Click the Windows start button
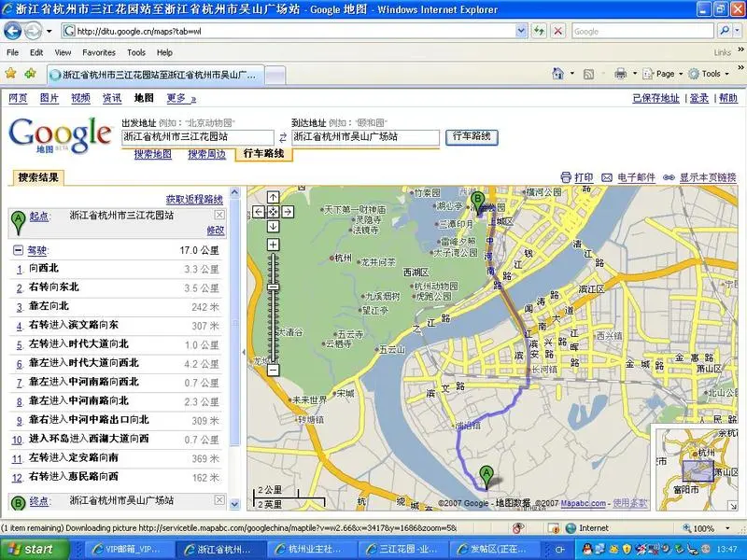This screenshot has width=747, height=560. click(33, 549)
